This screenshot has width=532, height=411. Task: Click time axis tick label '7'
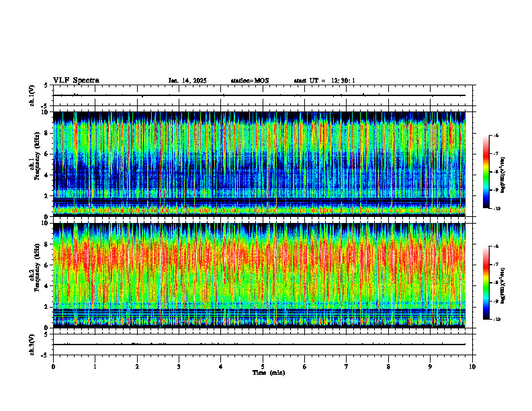(346, 367)
